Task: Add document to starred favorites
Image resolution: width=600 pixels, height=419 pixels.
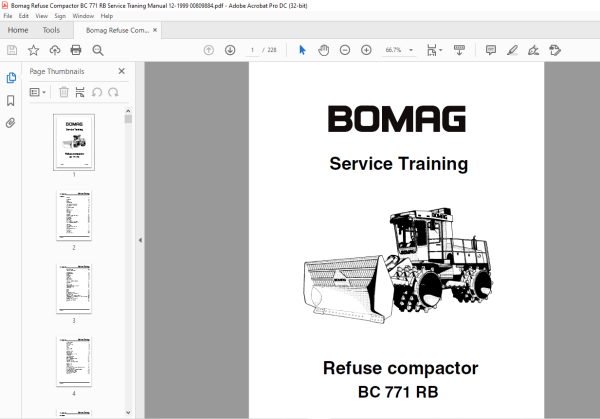Action: point(33,50)
